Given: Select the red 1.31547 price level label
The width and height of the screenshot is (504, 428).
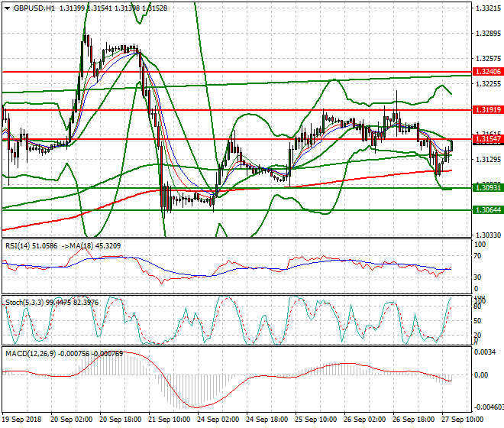Looking at the screenshot, I should click(x=488, y=139).
